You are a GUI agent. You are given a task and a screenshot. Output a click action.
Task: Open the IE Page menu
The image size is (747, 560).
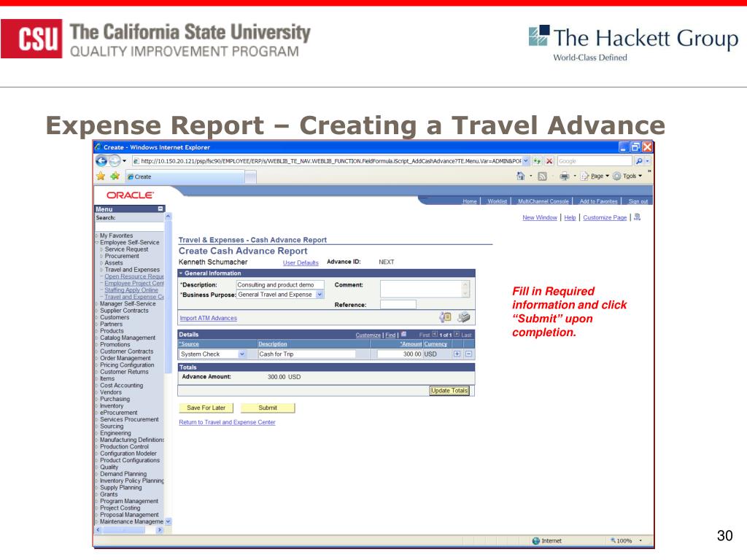595,176
